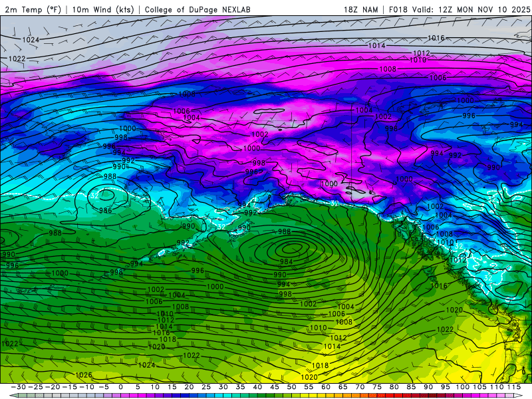The image size is (532, 399).
Task: Click the "2m Temp (°F)" title text
Action: 33,9
